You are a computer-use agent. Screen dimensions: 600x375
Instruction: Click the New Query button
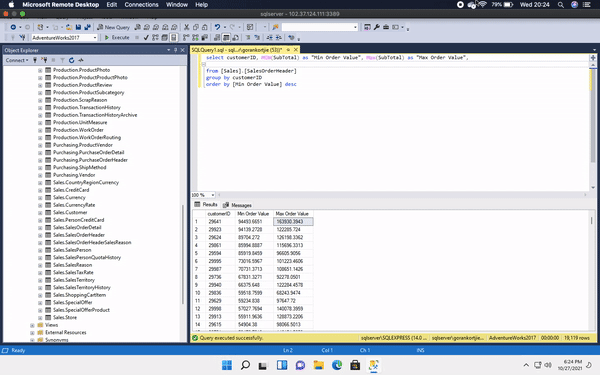coord(113,27)
